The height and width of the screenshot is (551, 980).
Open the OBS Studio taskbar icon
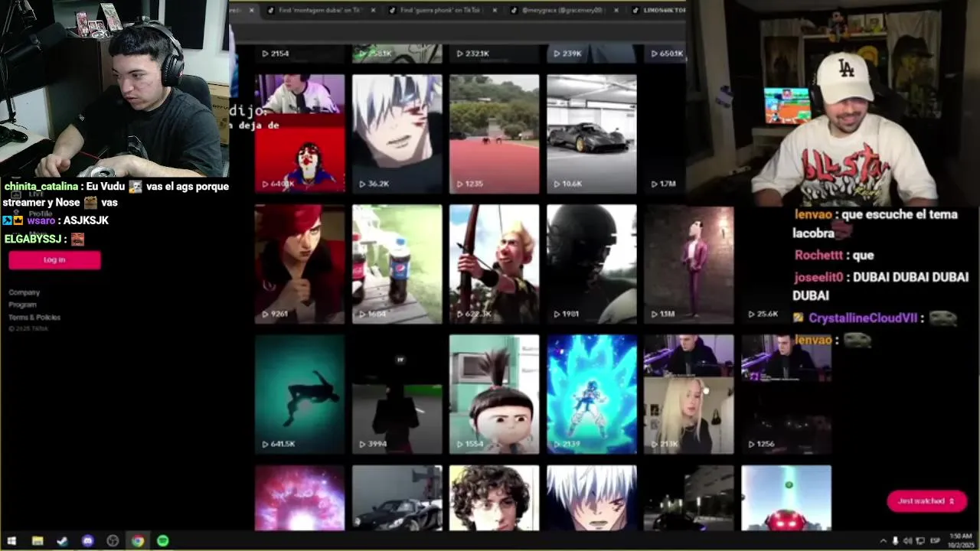coord(113,541)
